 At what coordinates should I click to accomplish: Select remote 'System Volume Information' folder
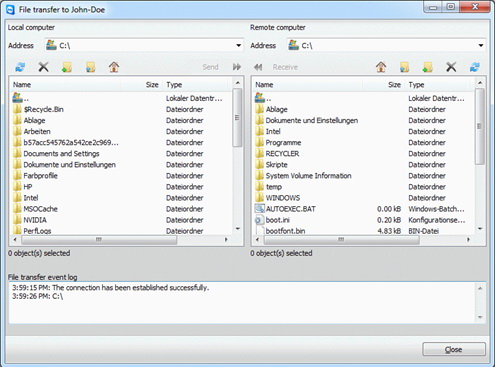tap(308, 176)
